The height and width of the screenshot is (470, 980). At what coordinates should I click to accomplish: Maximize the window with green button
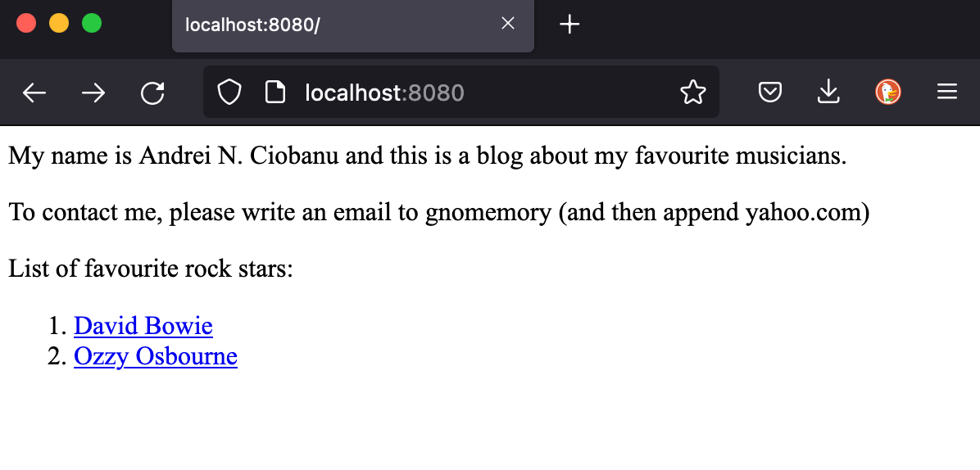click(92, 24)
